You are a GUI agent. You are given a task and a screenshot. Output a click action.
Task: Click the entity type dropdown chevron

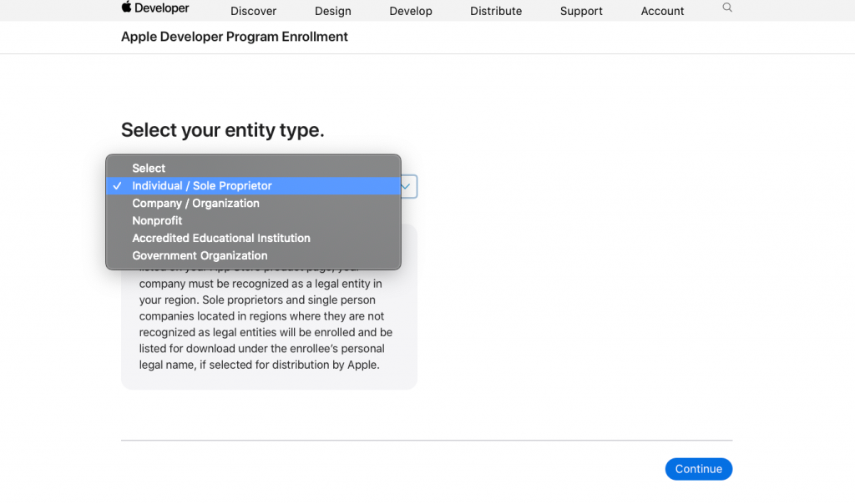(407, 186)
